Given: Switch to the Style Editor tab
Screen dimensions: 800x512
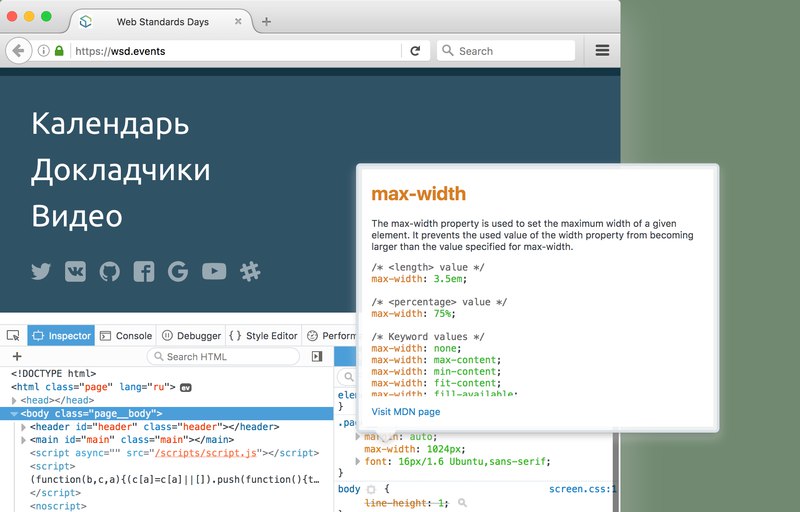Looking at the screenshot, I should pos(263,336).
